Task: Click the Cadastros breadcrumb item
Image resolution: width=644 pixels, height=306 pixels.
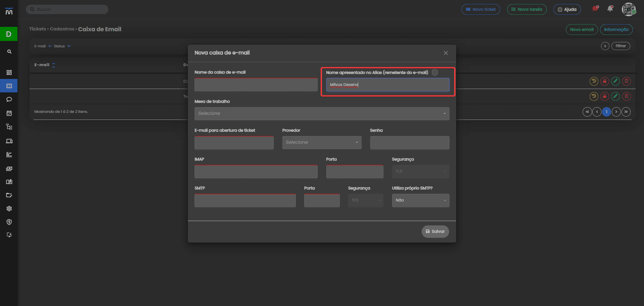Action: [x=62, y=29]
